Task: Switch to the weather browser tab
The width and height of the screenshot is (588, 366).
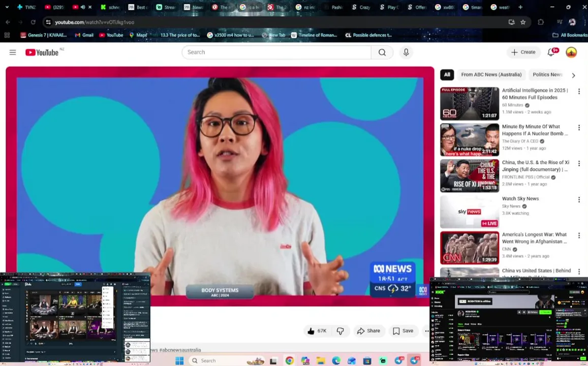Action: click(501, 7)
